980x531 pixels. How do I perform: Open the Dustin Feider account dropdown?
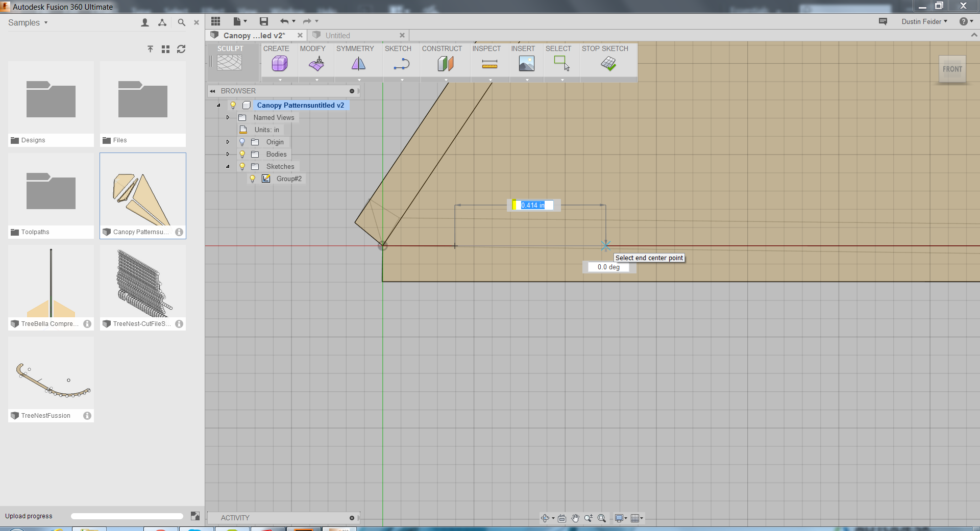pyautogui.click(x=924, y=21)
